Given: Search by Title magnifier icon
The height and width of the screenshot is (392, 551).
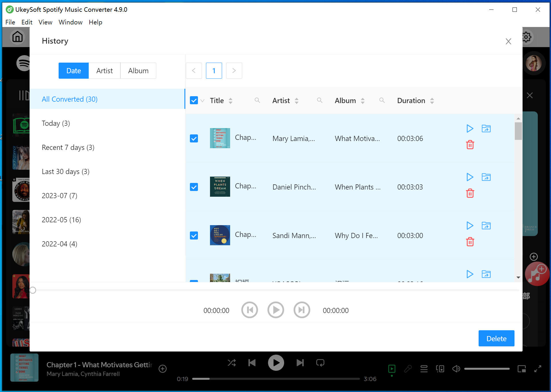Looking at the screenshot, I should tap(257, 100).
